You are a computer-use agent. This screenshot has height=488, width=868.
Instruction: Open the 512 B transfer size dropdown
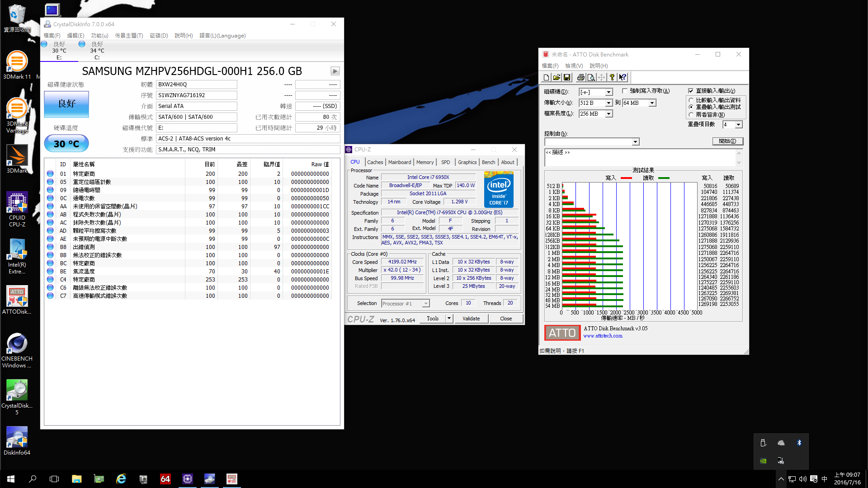tap(609, 103)
